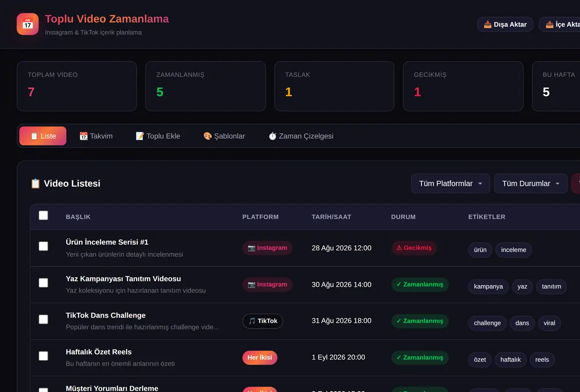Choose the "yaz" tag chip
This screenshot has width=580, height=392.
(x=522, y=287)
